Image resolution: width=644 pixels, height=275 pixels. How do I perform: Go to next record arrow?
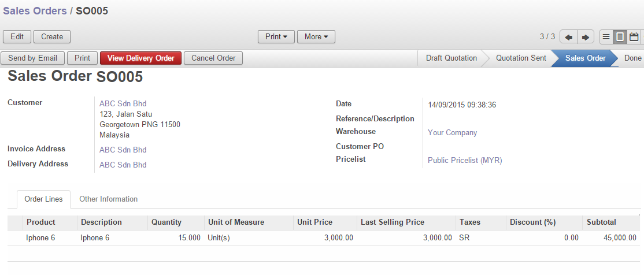585,37
